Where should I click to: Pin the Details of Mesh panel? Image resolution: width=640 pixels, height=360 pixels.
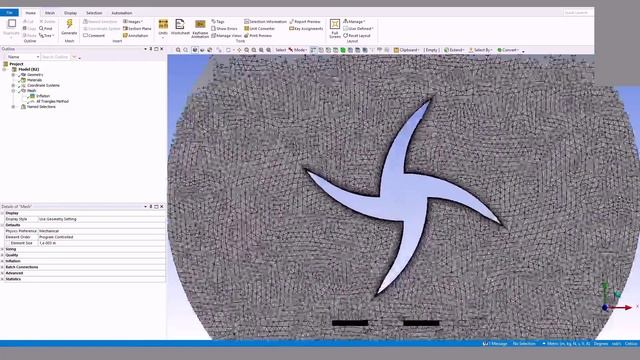(151, 207)
